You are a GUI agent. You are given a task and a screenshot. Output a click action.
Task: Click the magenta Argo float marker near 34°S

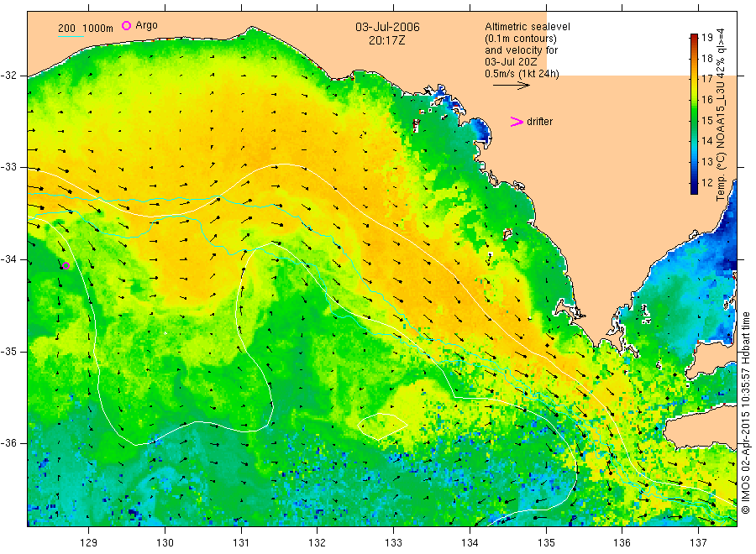(x=66, y=265)
